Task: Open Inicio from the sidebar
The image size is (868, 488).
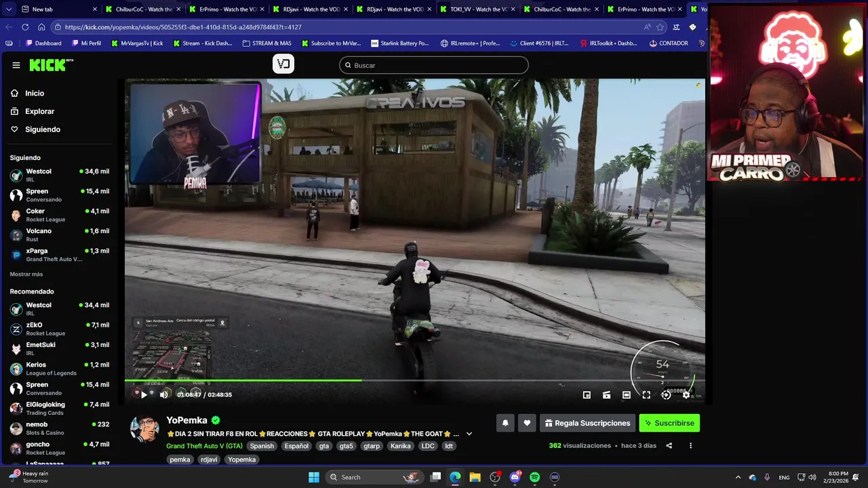Action: (34, 94)
